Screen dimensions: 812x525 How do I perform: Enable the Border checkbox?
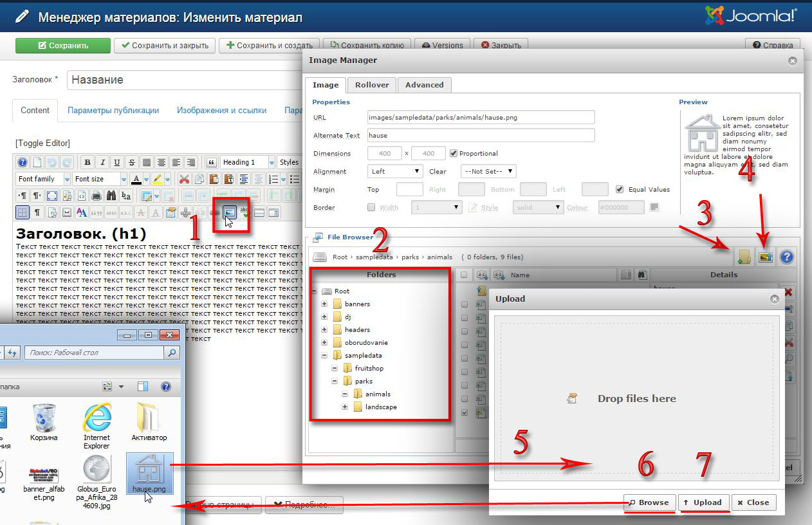click(371, 207)
